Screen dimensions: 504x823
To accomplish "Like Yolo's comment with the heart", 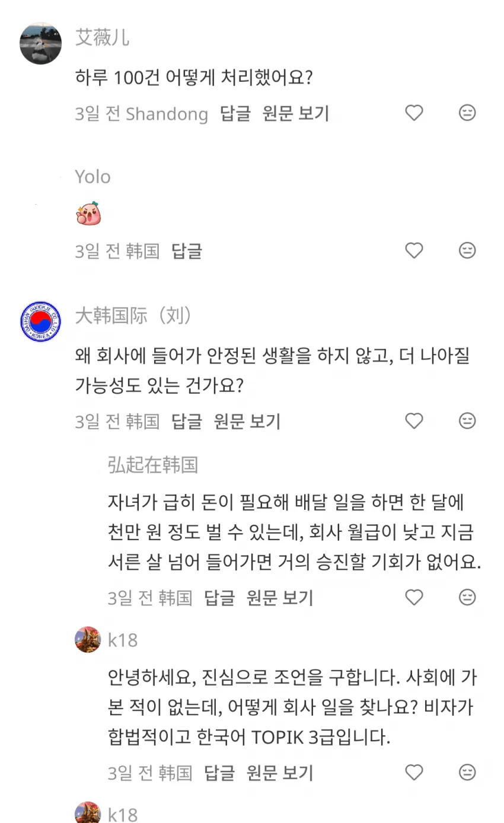I will [414, 250].
